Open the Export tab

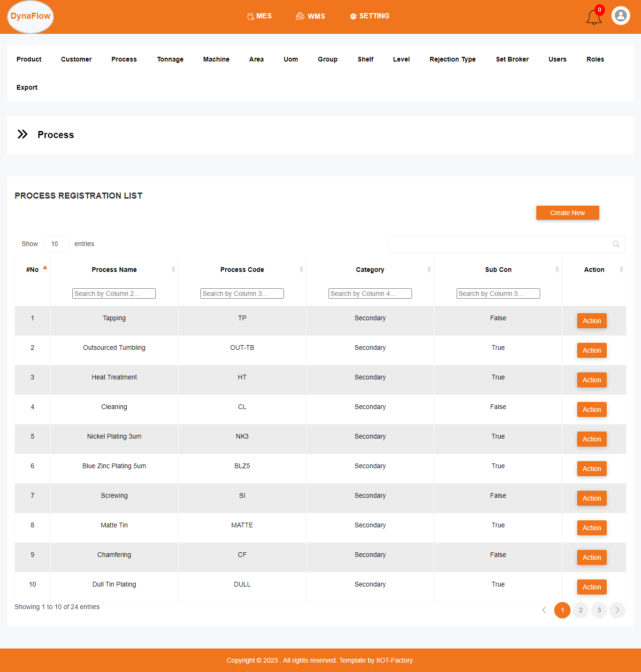point(27,87)
